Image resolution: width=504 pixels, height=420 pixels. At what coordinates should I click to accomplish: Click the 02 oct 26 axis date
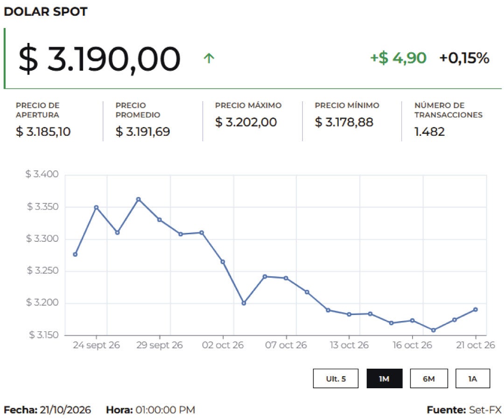(x=223, y=345)
